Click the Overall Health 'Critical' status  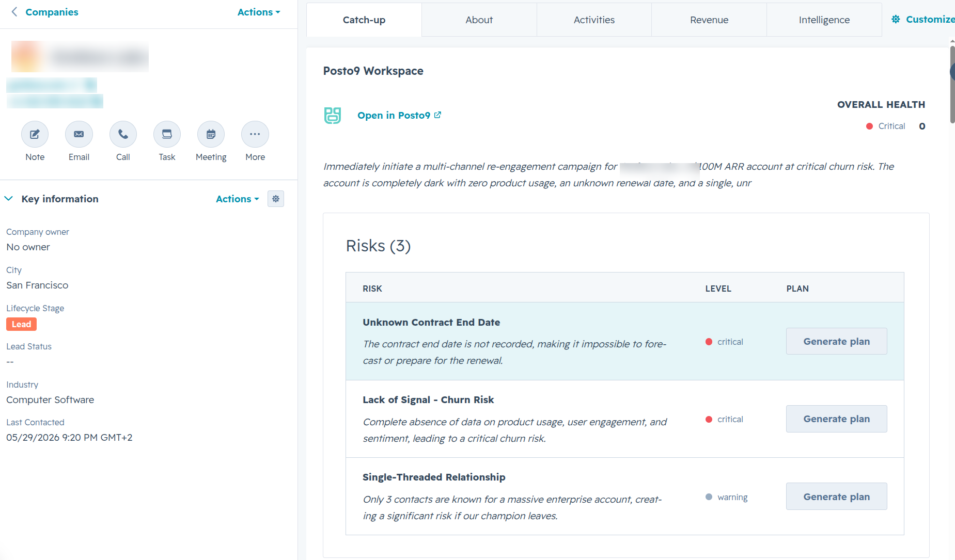tap(886, 126)
